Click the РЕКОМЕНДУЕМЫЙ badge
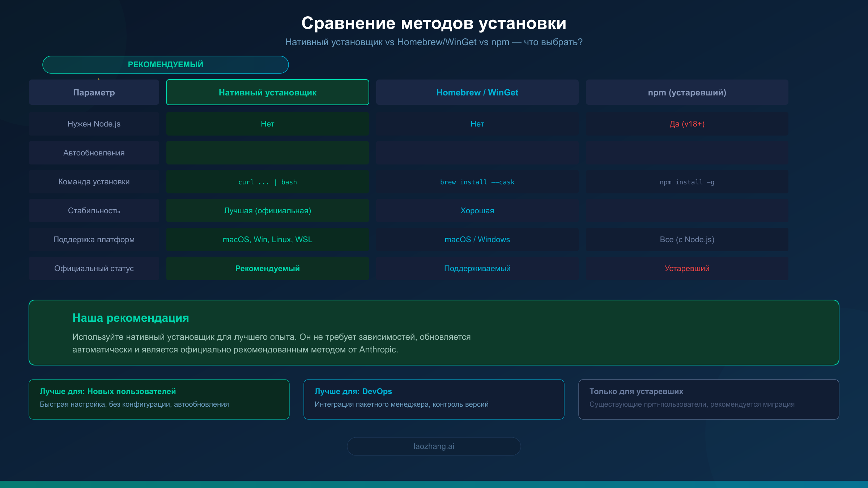Viewport: 868px width, 488px height. (165, 64)
